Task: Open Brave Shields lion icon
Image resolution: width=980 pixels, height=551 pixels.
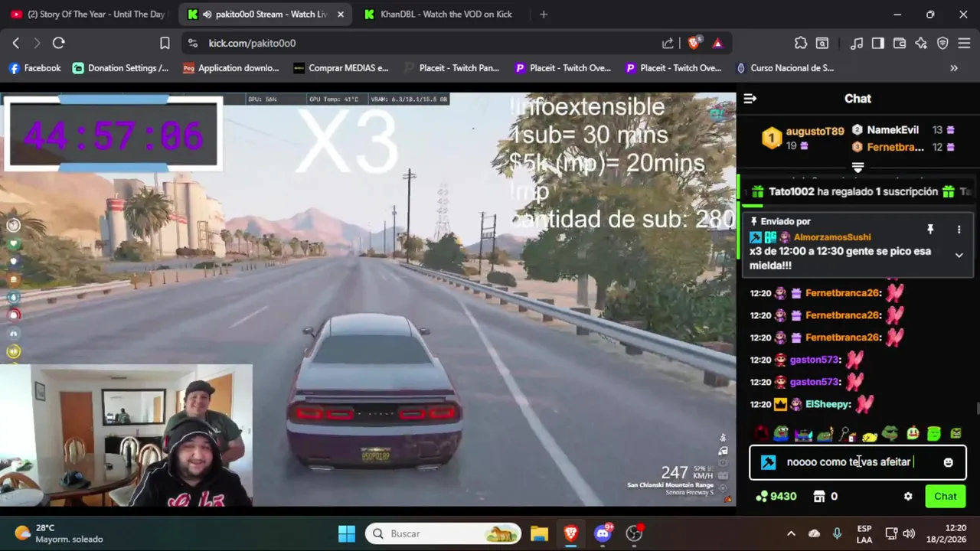Action: coord(694,44)
